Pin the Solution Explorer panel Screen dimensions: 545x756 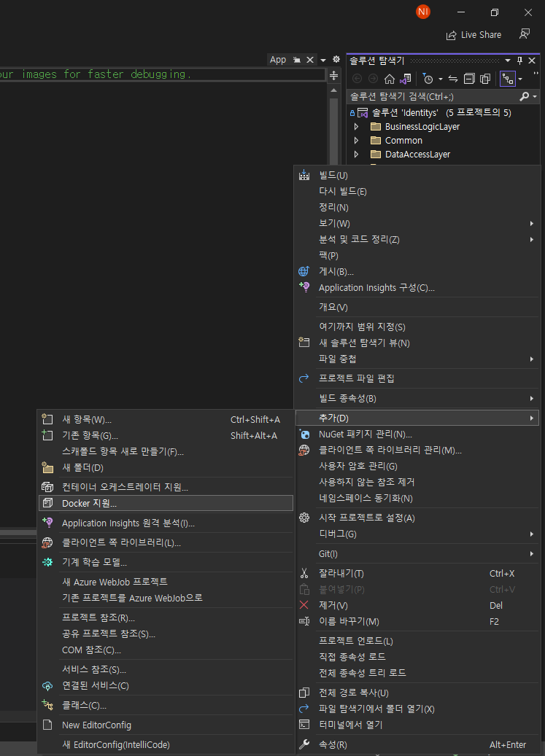(x=519, y=61)
